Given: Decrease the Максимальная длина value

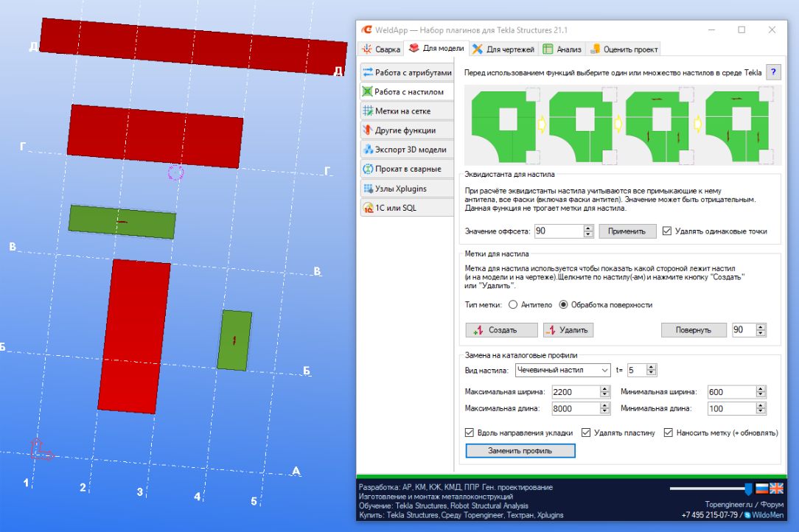Looking at the screenshot, I should 605,412.
